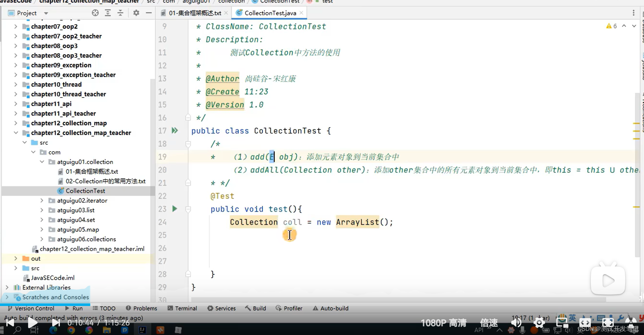
Task: Run test() method gutter icon
Action: (x=175, y=209)
